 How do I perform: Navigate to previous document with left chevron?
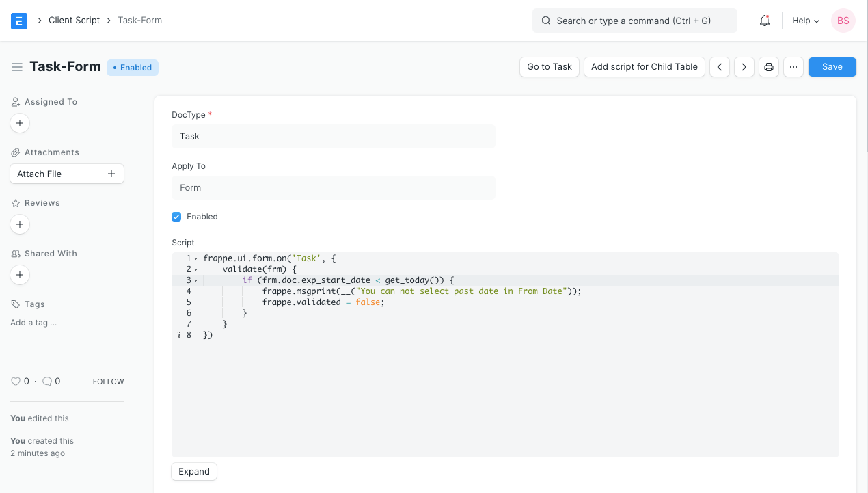click(x=719, y=66)
